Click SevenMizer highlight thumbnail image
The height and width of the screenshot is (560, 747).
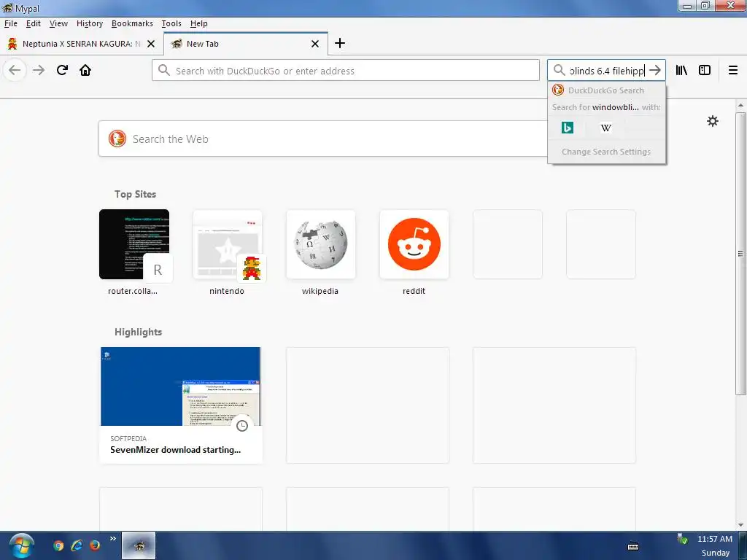181,386
